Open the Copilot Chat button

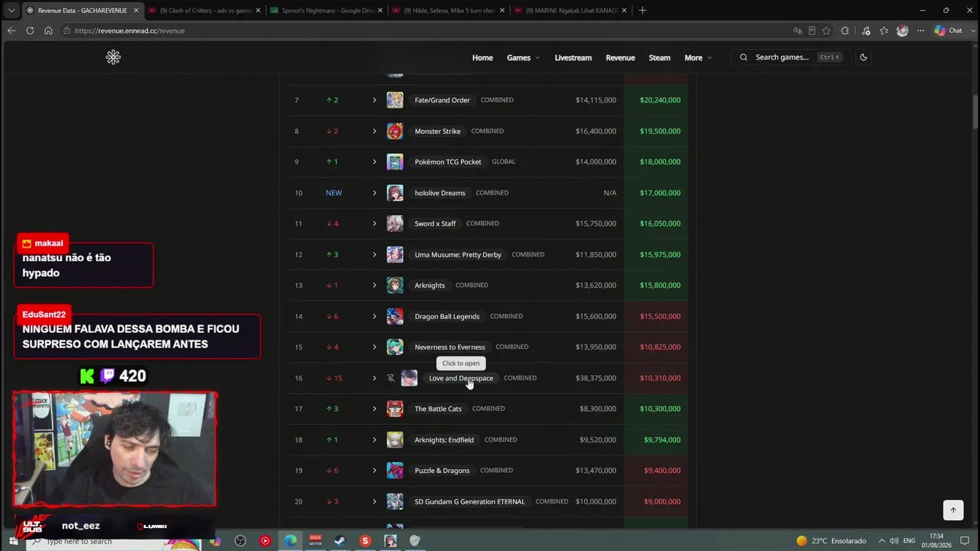(949, 31)
